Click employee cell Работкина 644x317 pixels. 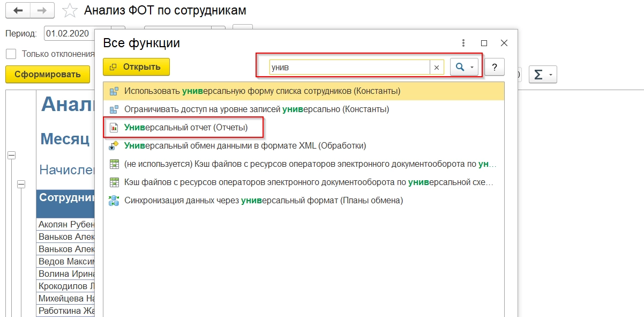pyautogui.click(x=66, y=311)
